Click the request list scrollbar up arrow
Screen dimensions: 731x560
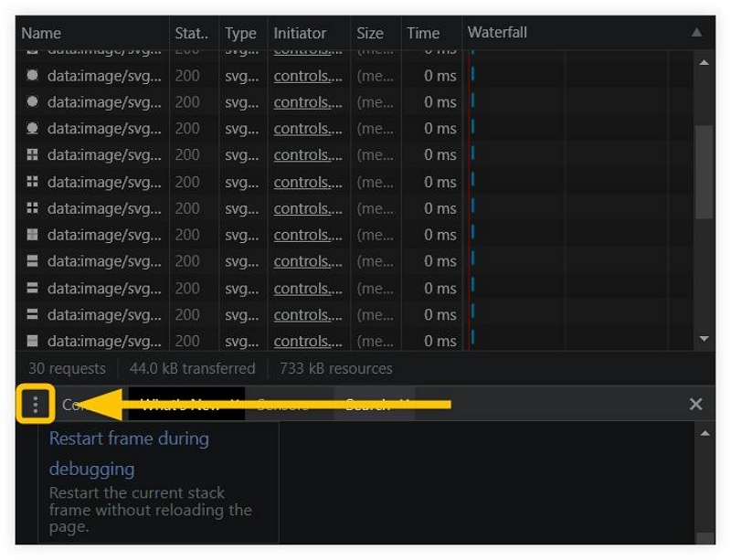(704, 62)
